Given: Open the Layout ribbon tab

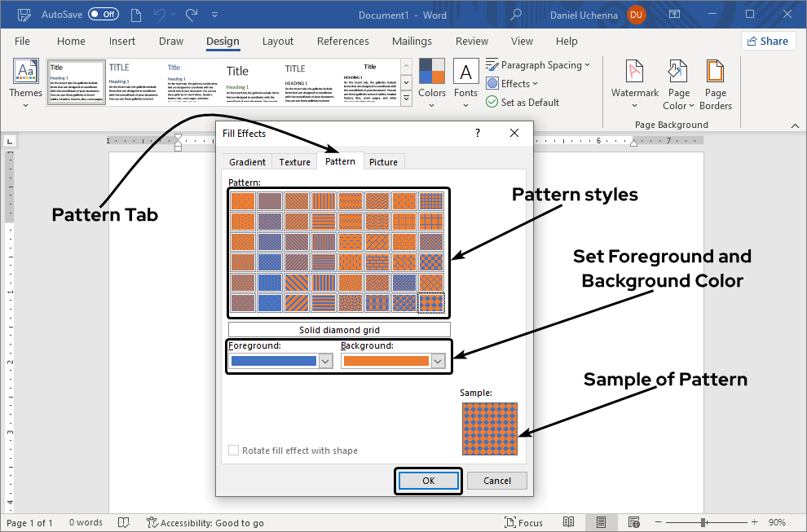Looking at the screenshot, I should point(278,42).
